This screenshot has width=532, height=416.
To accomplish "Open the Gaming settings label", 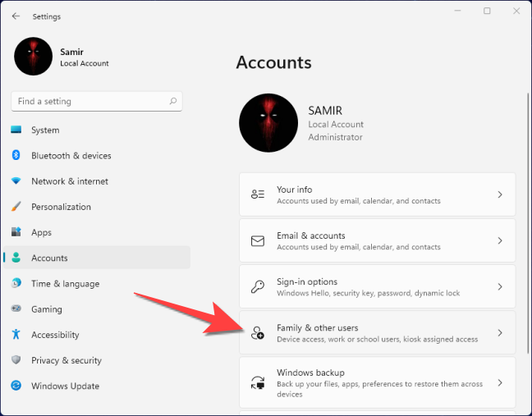I will 47,309.
